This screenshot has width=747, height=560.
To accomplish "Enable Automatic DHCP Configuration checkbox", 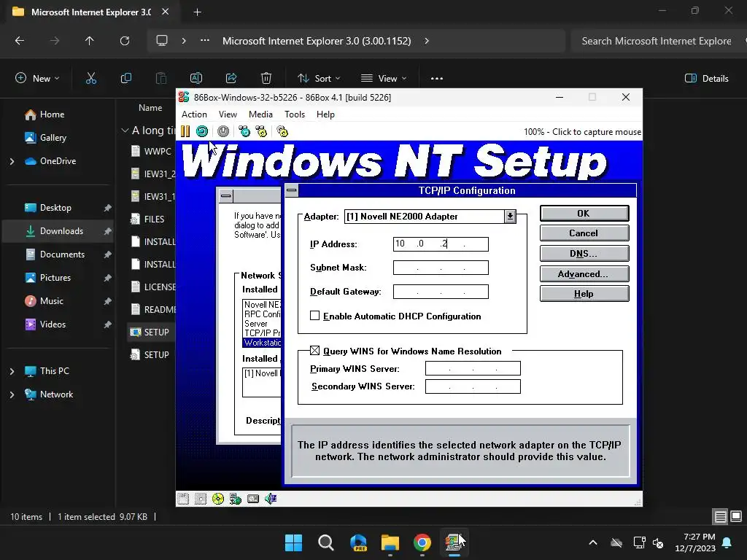I will click(315, 316).
